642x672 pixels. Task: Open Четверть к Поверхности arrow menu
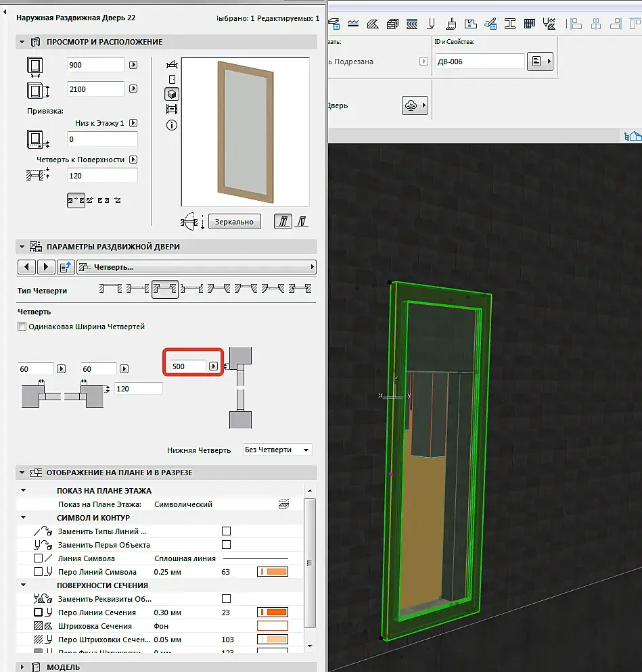[133, 160]
